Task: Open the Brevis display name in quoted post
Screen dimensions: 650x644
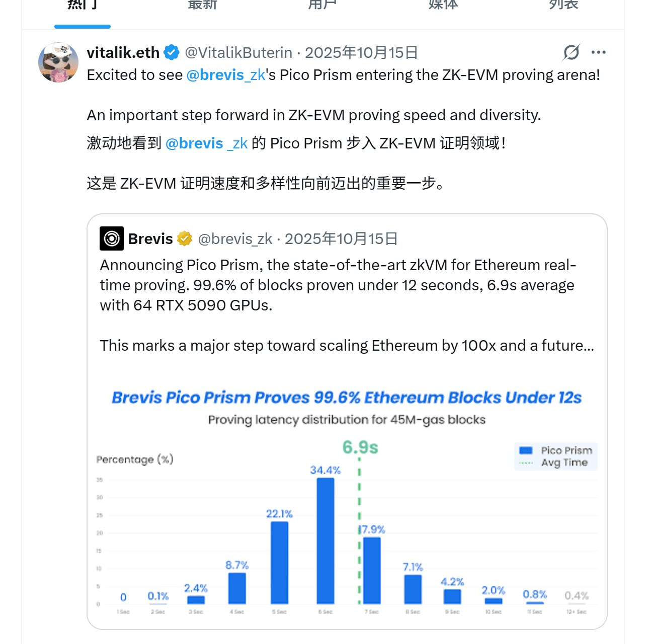Action: point(150,238)
